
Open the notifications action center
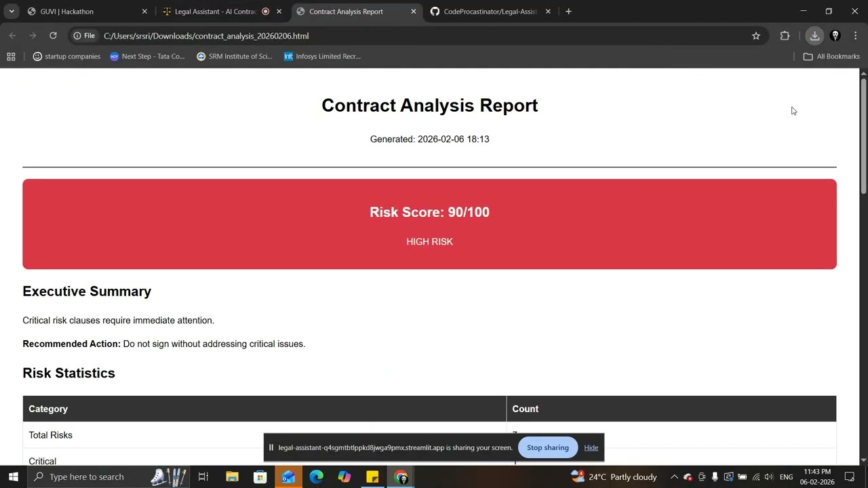coord(850,476)
